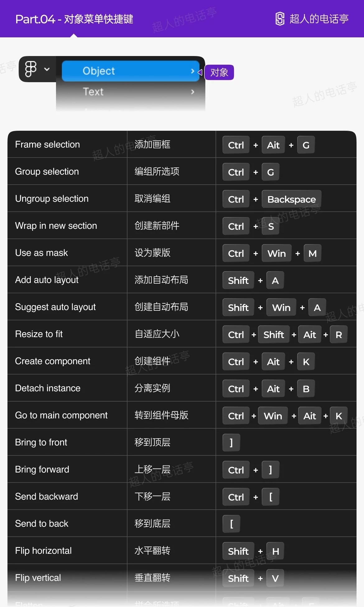Click the Part.04 对象菜单快捷键 header title
Screen dimensions: 364x607
[74, 19]
